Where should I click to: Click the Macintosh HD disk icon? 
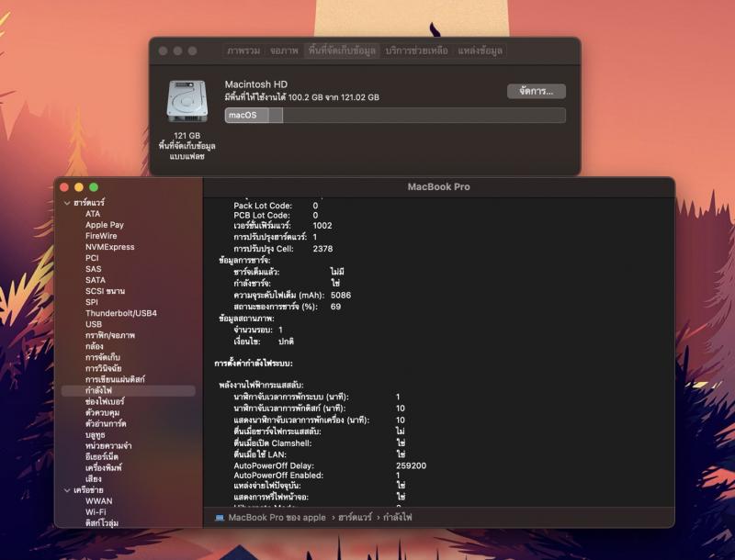(187, 101)
